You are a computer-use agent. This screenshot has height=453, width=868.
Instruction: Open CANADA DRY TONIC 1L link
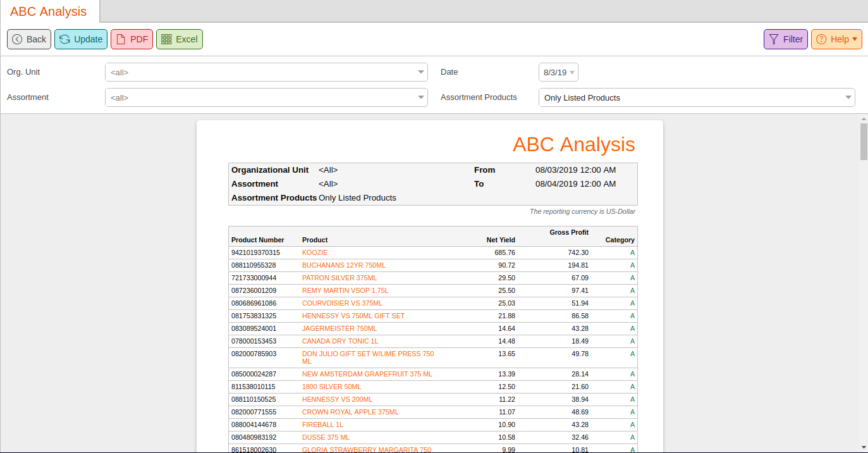(340, 341)
